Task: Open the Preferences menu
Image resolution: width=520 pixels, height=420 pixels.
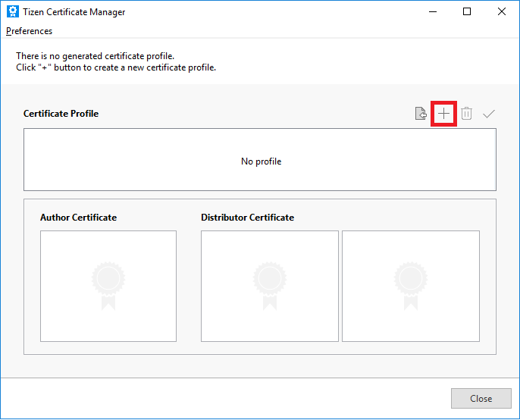Action: click(30, 31)
